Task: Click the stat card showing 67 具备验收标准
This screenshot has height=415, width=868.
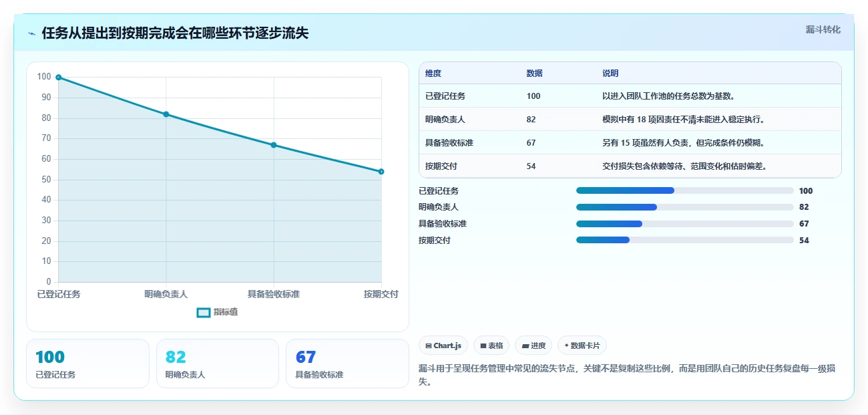Action: pyautogui.click(x=347, y=364)
